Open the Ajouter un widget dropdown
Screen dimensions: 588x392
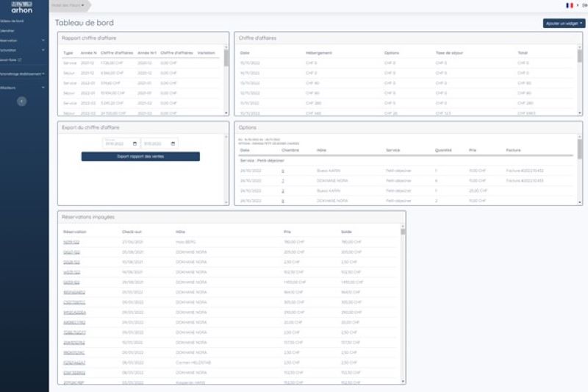(x=564, y=24)
